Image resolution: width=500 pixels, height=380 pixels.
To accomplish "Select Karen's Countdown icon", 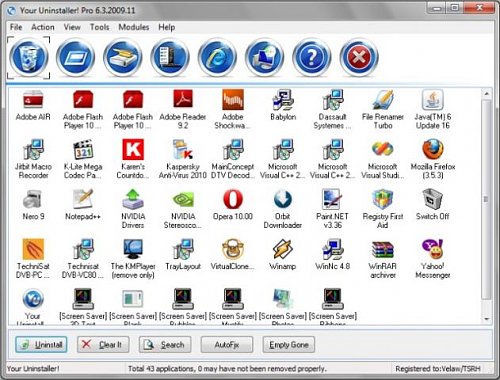I will (x=133, y=149).
